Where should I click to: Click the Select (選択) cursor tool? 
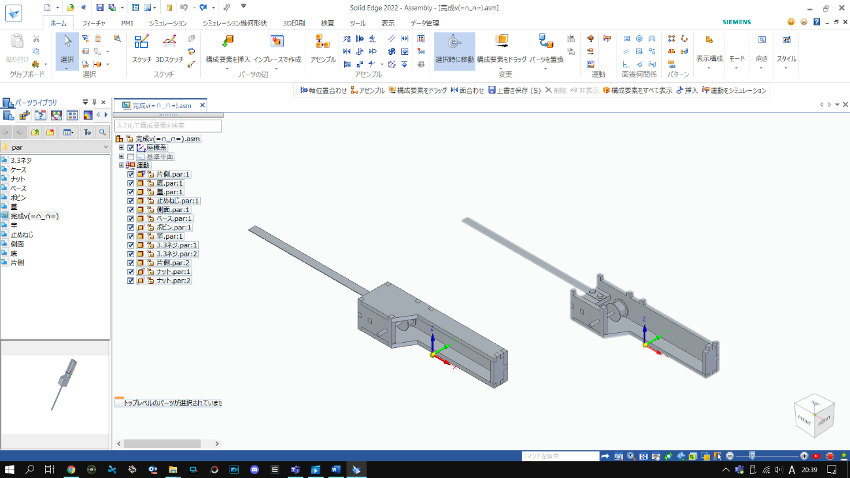pos(66,42)
